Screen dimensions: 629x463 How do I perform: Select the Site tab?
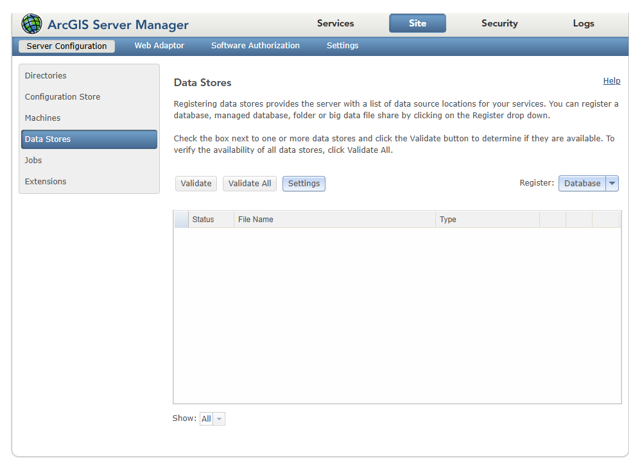tap(417, 23)
